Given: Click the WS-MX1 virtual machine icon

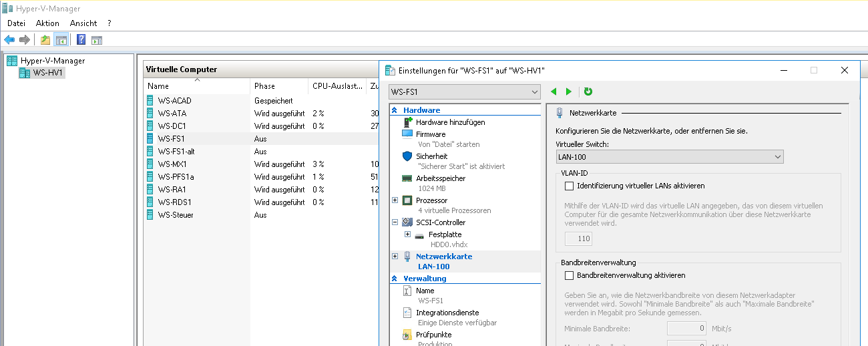Looking at the screenshot, I should (x=150, y=164).
